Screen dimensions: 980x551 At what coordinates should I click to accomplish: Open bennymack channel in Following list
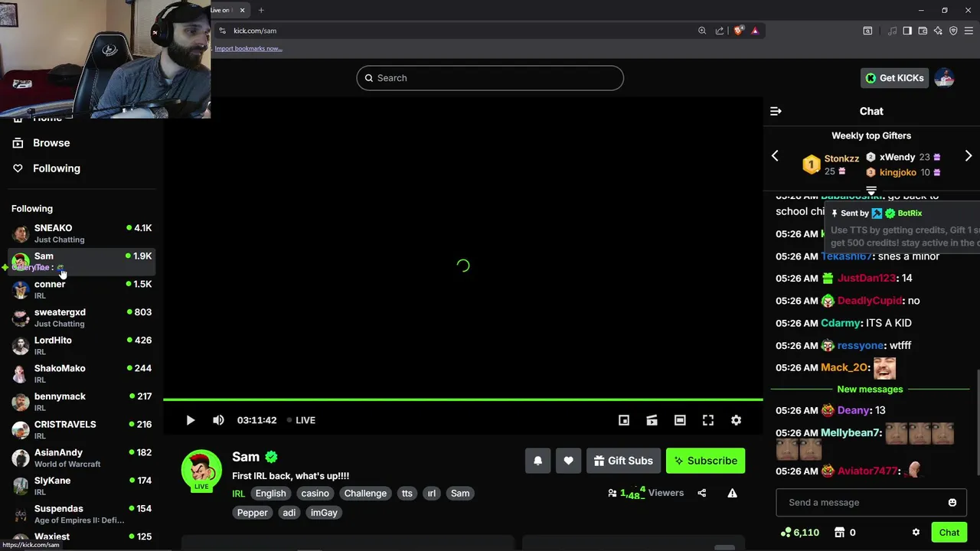(81, 402)
